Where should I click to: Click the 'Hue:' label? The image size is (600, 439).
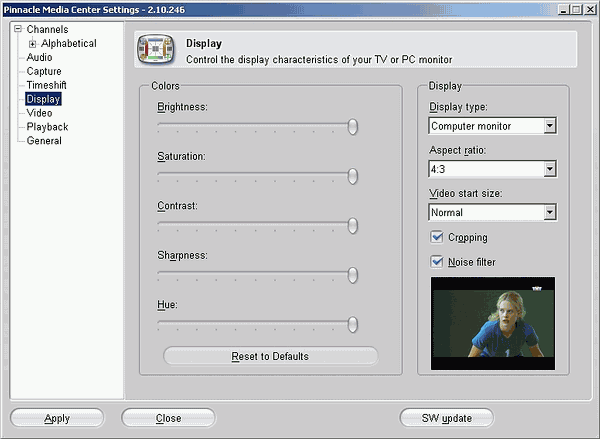(167, 305)
